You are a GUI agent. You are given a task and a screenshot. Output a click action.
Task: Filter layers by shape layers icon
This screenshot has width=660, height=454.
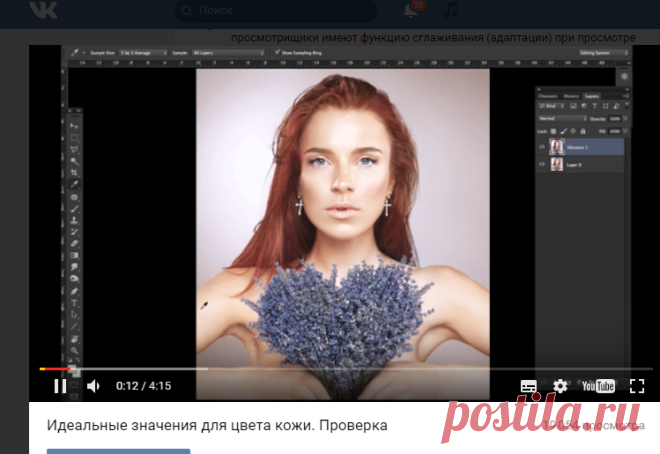click(x=605, y=106)
